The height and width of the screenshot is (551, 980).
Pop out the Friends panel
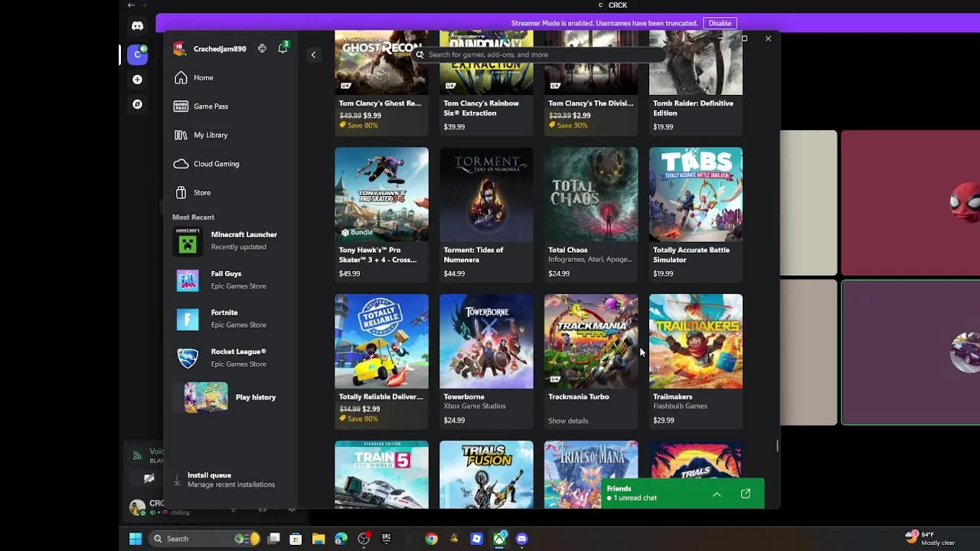click(x=745, y=494)
